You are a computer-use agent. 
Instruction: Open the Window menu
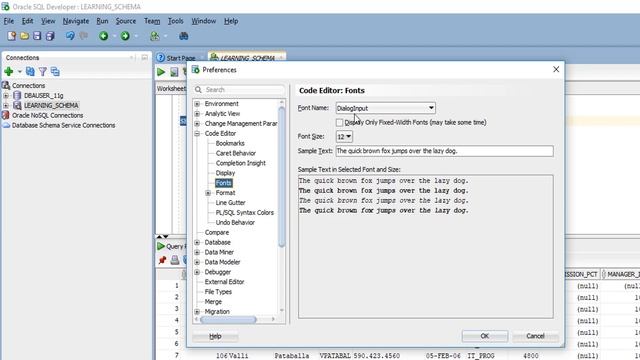pyautogui.click(x=203, y=21)
